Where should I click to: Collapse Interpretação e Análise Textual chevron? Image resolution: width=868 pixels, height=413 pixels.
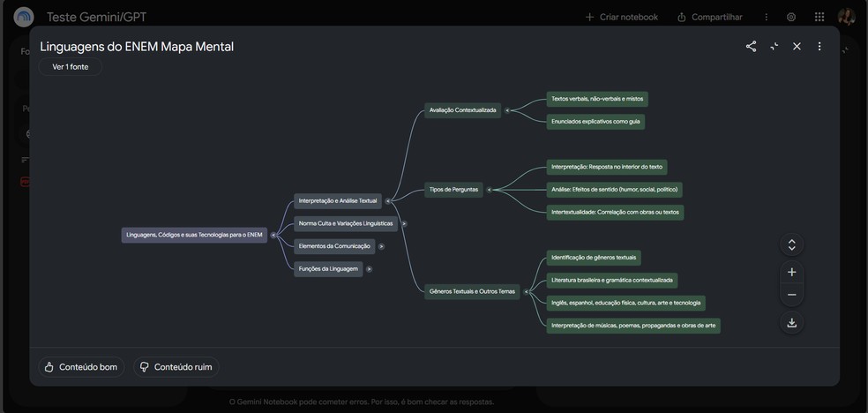coord(387,201)
